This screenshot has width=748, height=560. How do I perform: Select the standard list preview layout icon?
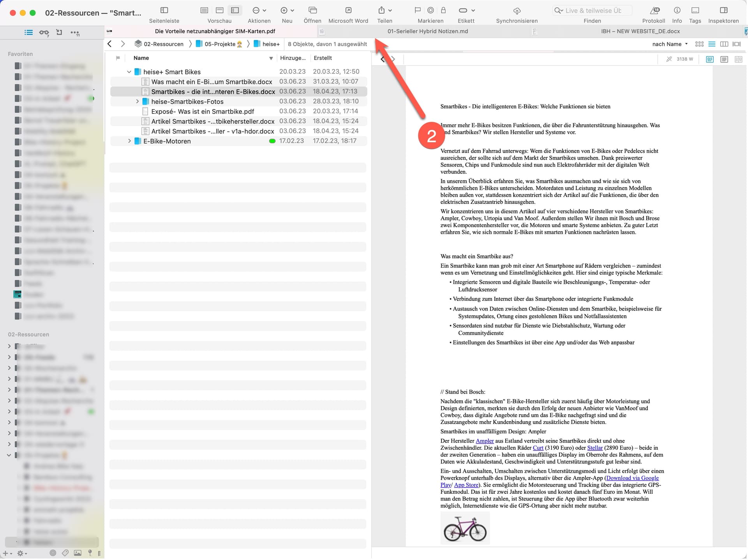[204, 10]
